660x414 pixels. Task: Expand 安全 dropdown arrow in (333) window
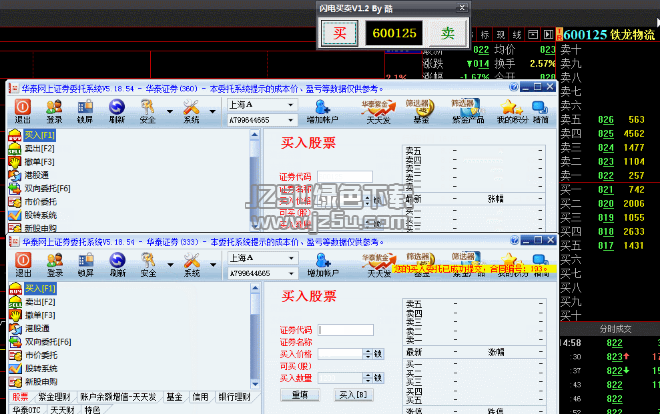(x=170, y=265)
